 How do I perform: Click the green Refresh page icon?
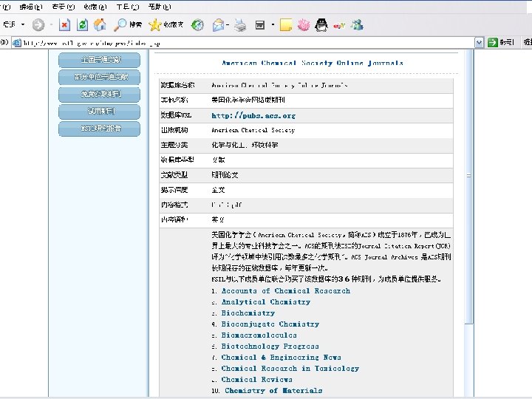pos(83,25)
